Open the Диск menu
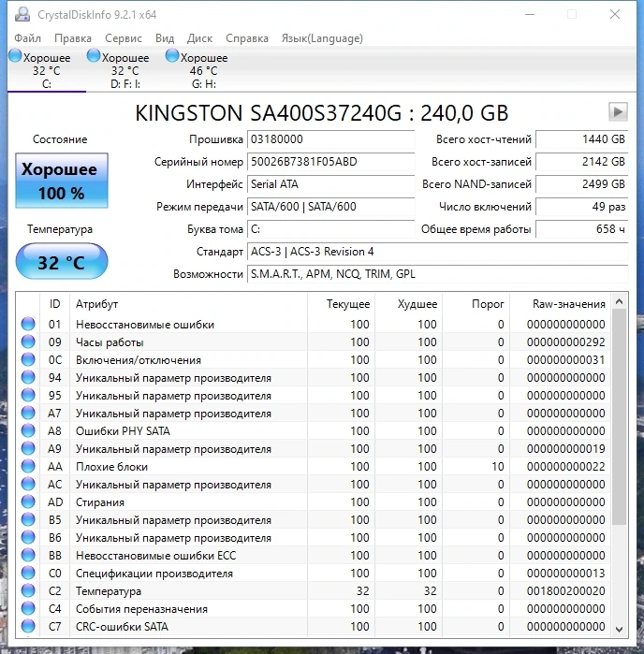The image size is (644, 654). click(200, 38)
